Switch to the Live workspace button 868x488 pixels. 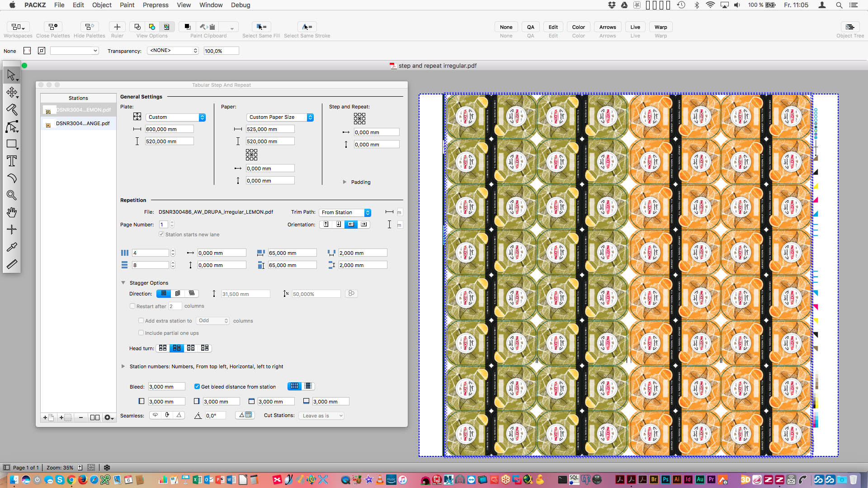pyautogui.click(x=635, y=27)
